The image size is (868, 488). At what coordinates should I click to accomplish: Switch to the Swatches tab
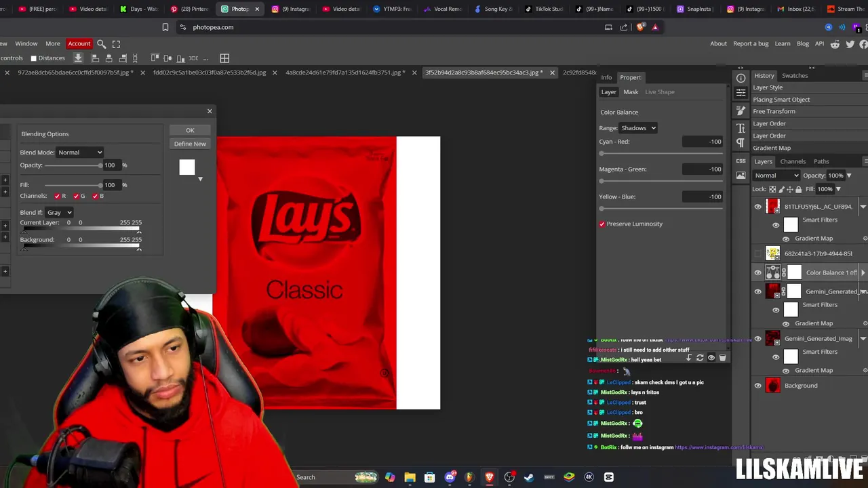pyautogui.click(x=795, y=76)
